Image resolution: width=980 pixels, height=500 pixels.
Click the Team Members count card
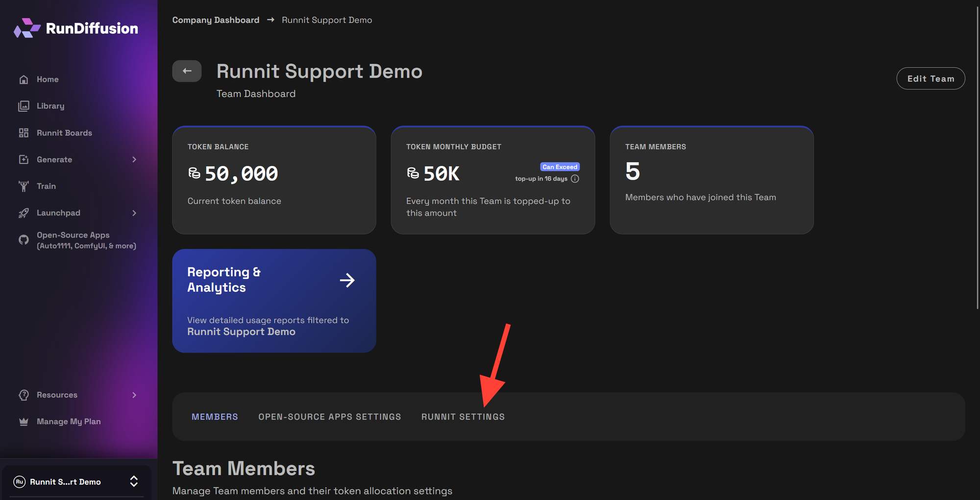711,180
